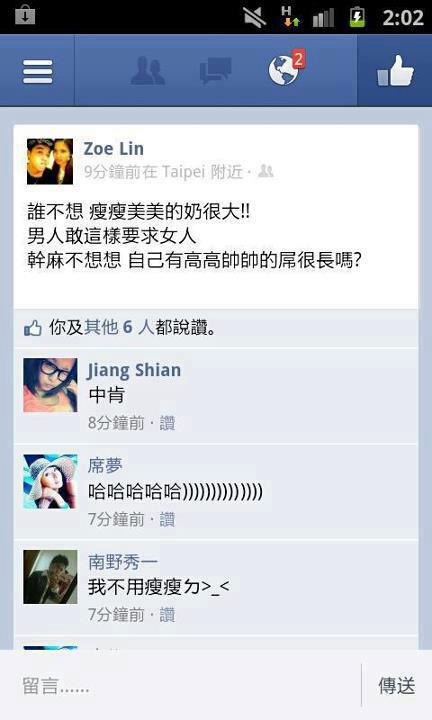Like 南野秀一's comment
Screen dimensions: 432x720
(167, 615)
